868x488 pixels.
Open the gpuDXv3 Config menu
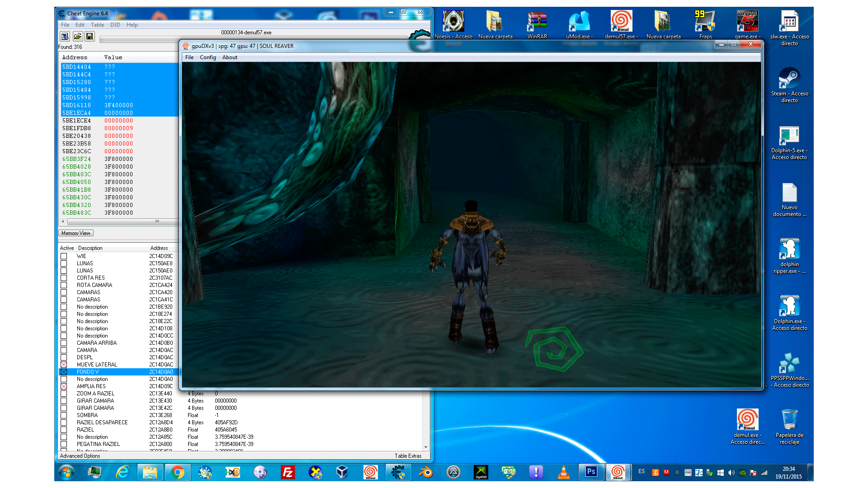coord(208,57)
